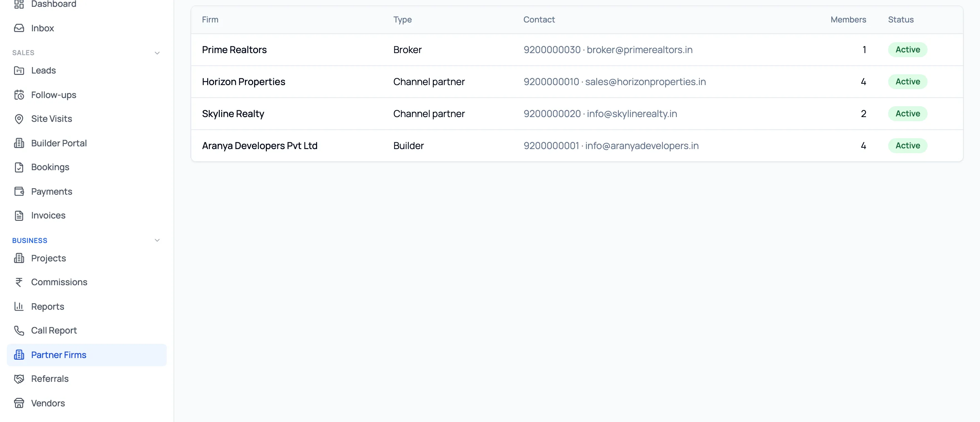Click Skyline Realty's Channel partner type
Viewport: 980px width, 422px height.
pyautogui.click(x=429, y=113)
